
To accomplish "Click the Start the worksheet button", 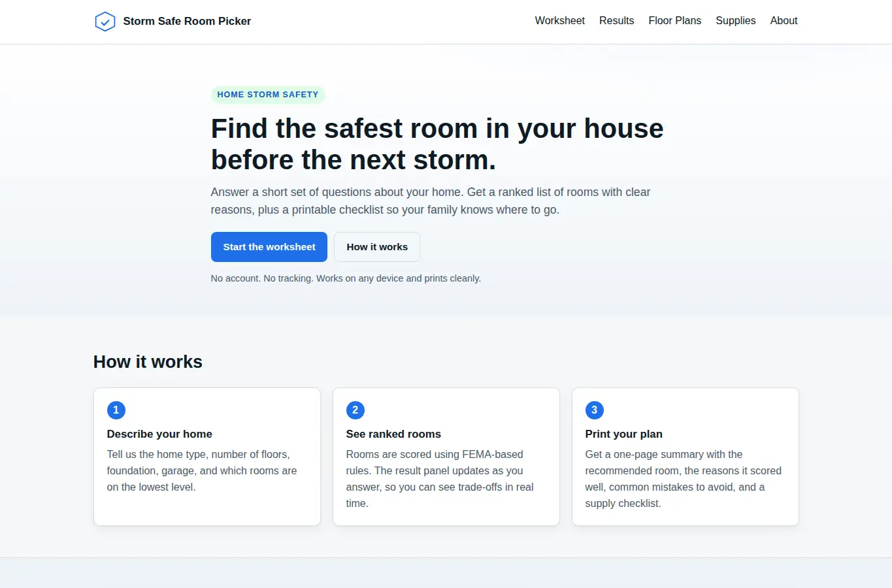I will point(269,247).
